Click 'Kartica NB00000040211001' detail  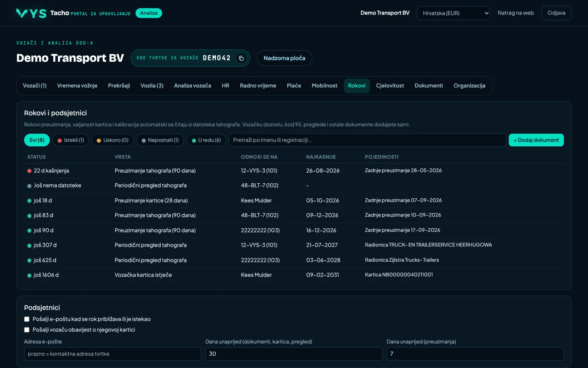point(399,275)
